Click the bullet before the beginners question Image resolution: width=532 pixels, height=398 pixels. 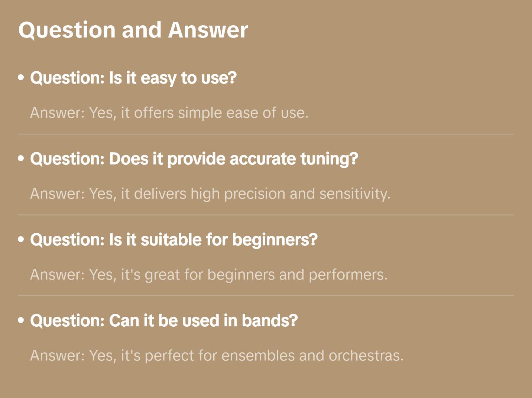tap(21, 240)
